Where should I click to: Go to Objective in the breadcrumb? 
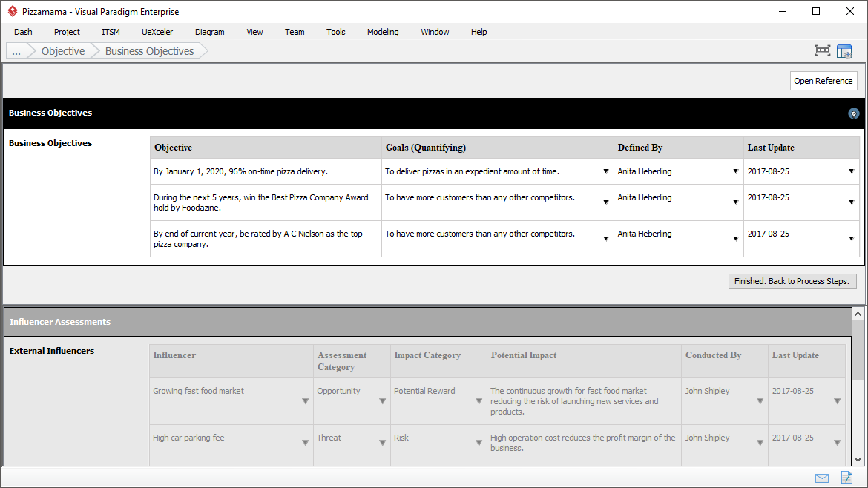(63, 51)
